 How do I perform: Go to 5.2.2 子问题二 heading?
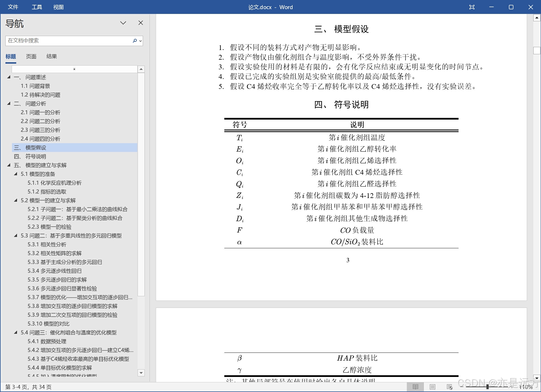pyautogui.click(x=75, y=218)
